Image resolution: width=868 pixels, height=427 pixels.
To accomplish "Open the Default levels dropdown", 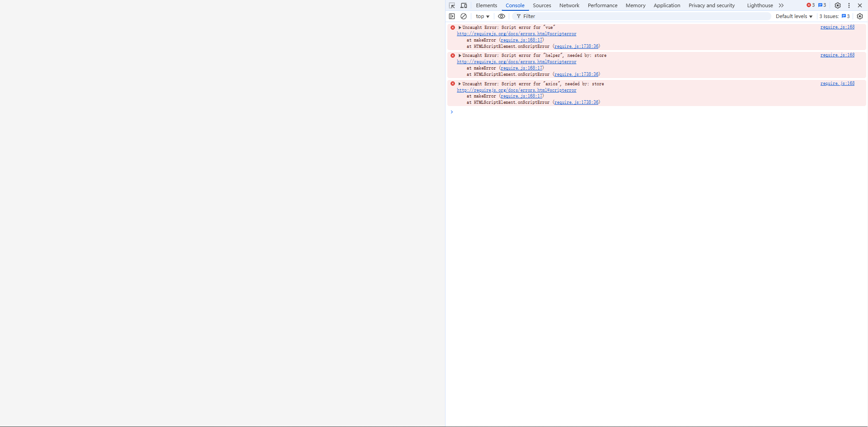I will [x=794, y=16].
